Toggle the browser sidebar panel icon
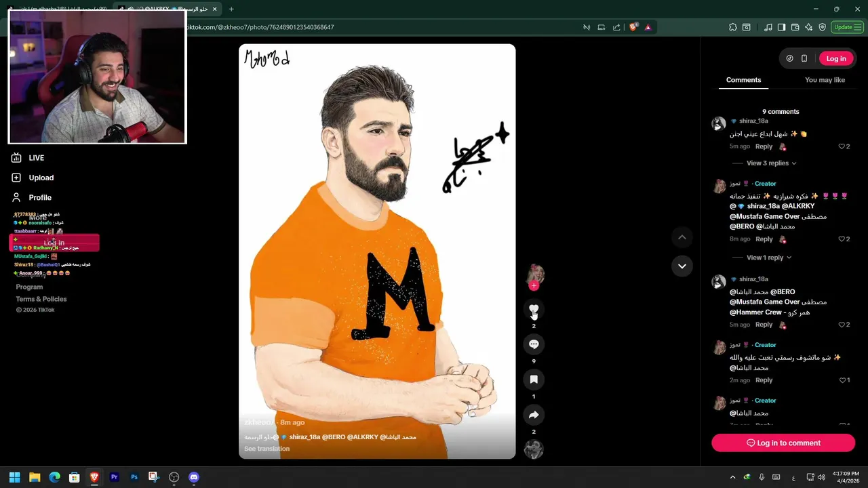868x488 pixels. point(781,27)
